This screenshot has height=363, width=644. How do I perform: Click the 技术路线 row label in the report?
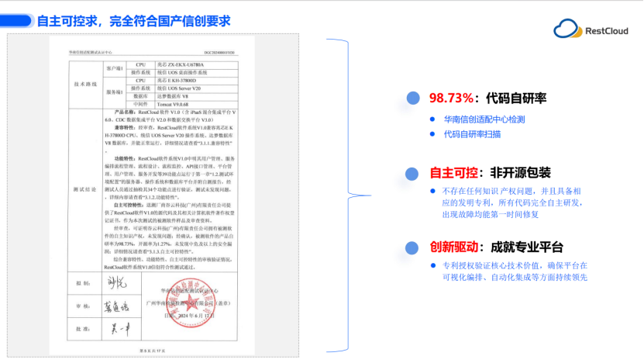tap(84, 83)
